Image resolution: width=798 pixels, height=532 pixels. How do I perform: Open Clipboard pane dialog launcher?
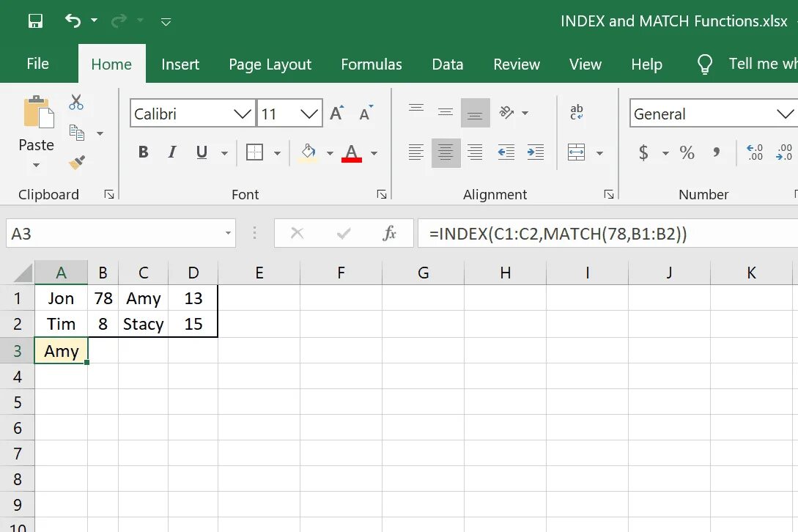(x=109, y=194)
